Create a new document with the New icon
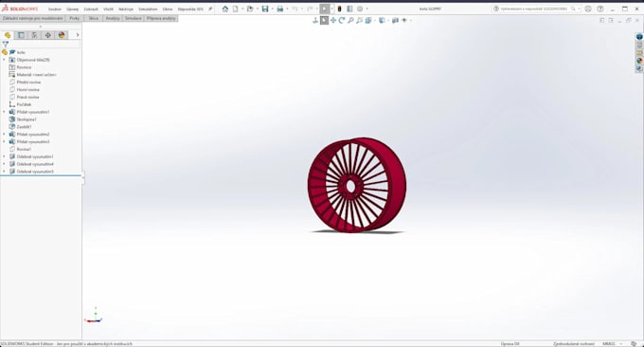 coord(235,9)
